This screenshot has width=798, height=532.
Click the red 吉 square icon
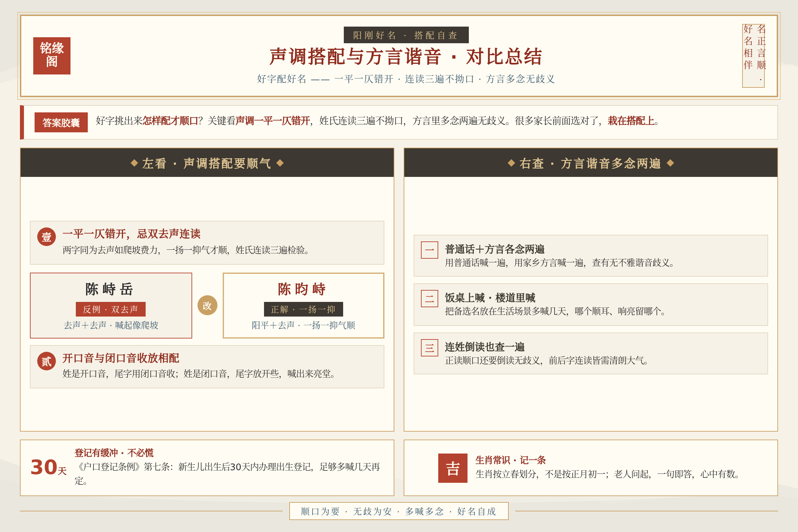[x=453, y=468]
